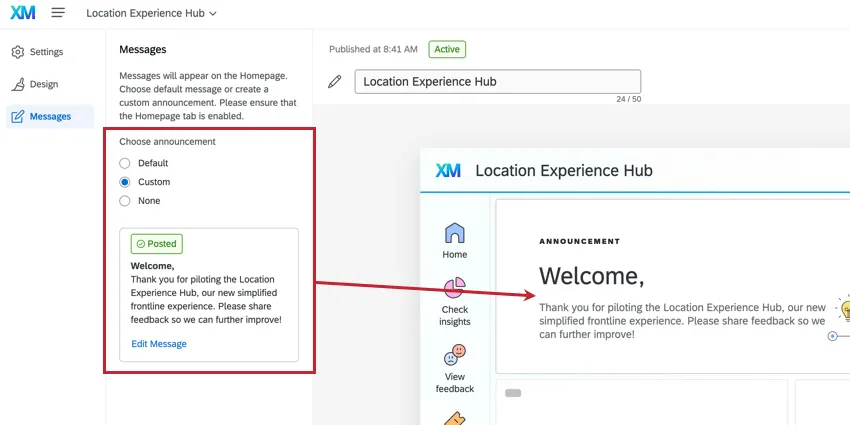The width and height of the screenshot is (850, 425).
Task: Click the Design paintbrush icon
Action: tap(18, 84)
